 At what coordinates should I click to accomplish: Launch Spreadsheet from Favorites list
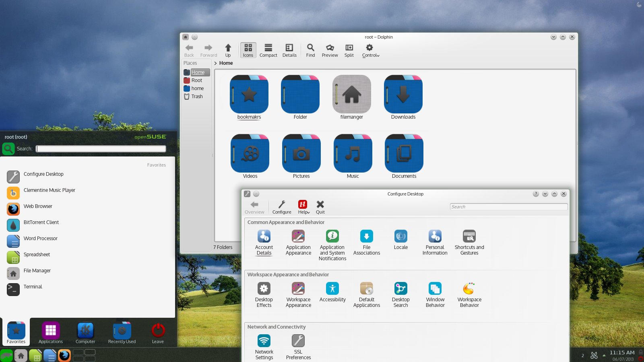point(88,257)
